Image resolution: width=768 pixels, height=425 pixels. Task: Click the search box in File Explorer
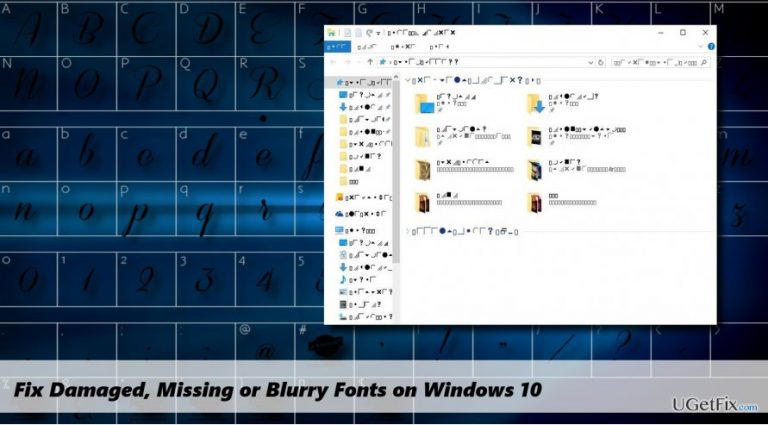click(x=660, y=62)
